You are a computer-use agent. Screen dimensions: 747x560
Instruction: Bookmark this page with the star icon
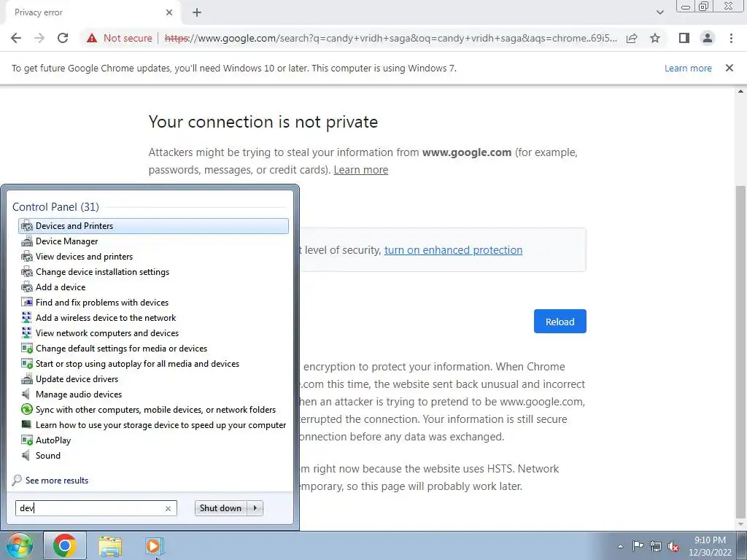[655, 38]
